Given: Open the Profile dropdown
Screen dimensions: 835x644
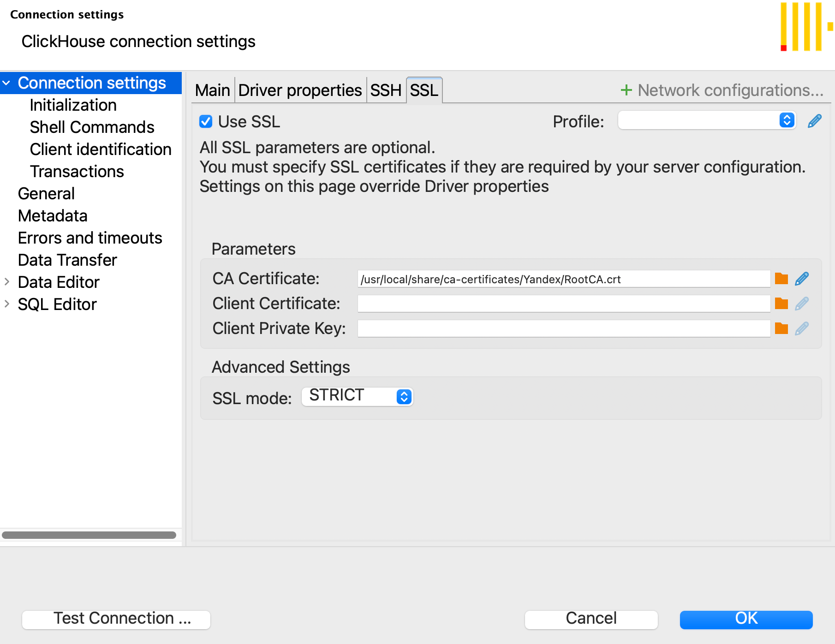Looking at the screenshot, I should click(x=707, y=120).
